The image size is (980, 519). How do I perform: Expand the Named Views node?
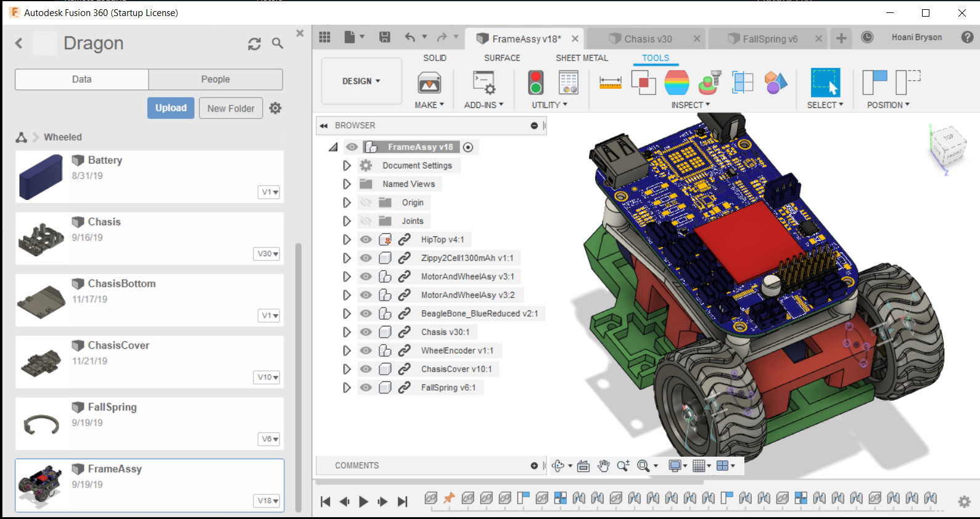point(347,184)
